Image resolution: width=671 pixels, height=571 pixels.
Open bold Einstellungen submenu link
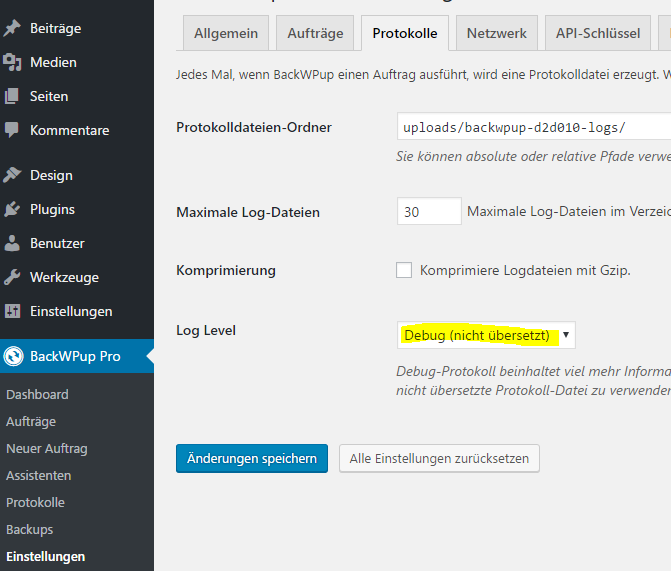pyautogui.click(x=45, y=556)
